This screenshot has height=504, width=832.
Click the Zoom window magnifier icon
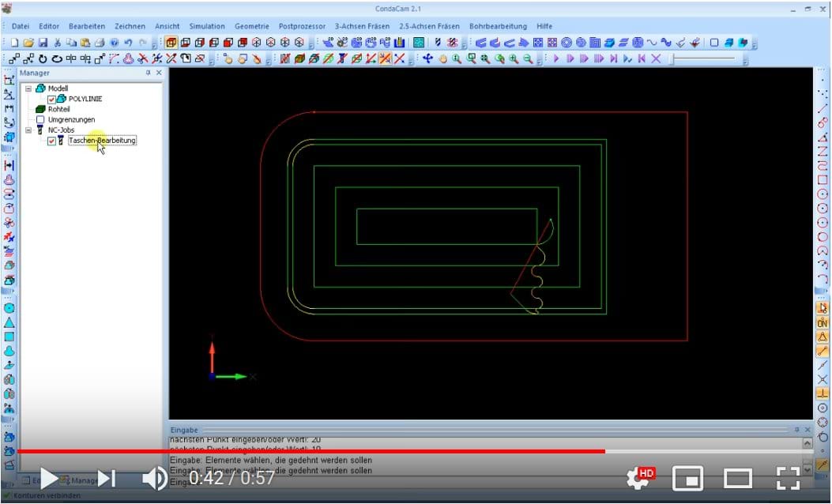click(x=471, y=59)
